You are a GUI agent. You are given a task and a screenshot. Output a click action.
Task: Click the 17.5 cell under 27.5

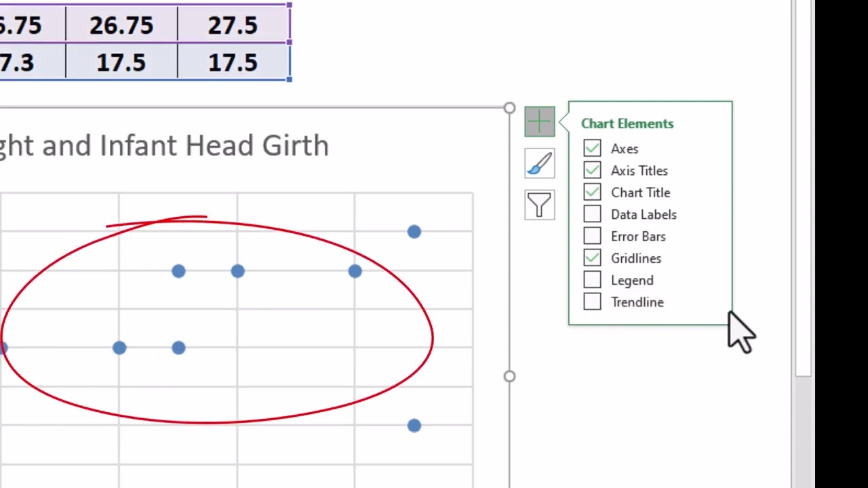[x=233, y=62]
